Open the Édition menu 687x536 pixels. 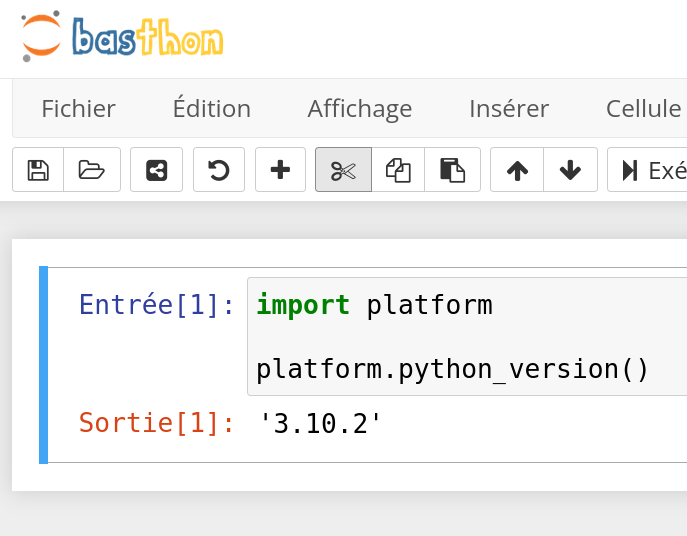212,108
